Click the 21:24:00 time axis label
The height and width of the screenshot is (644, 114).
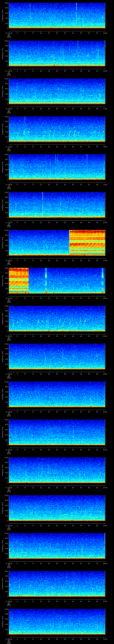[x=9, y=412]
